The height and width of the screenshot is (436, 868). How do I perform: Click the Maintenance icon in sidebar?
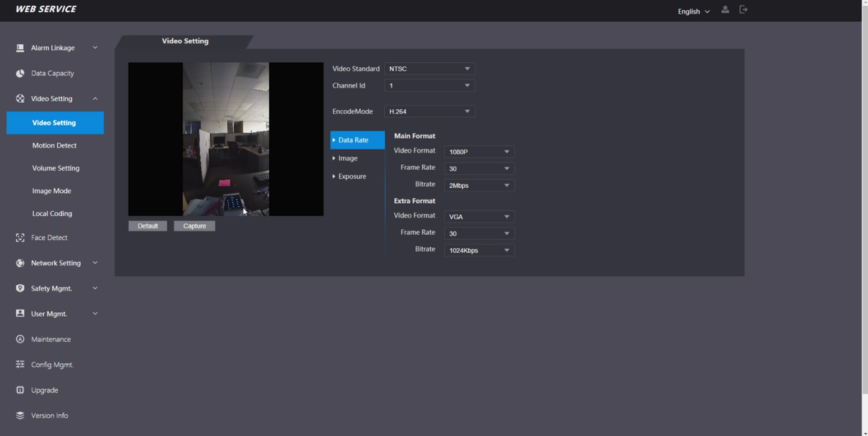[x=20, y=339]
